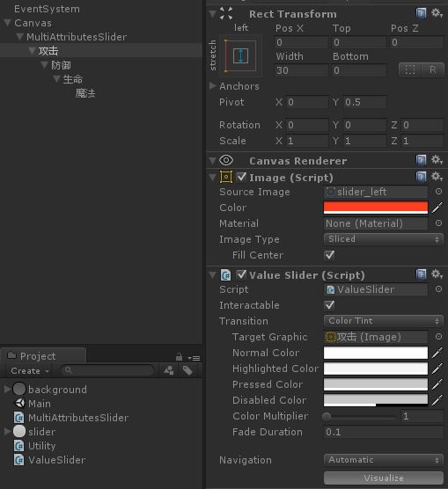Viewport: 448px width, 489px height.
Task: Open Rect Transform gear settings menu
Action: (437, 13)
